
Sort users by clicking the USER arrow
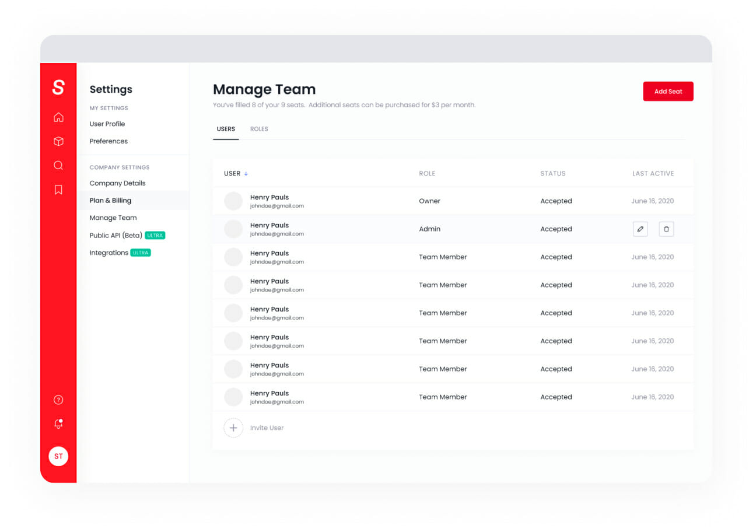(x=244, y=173)
